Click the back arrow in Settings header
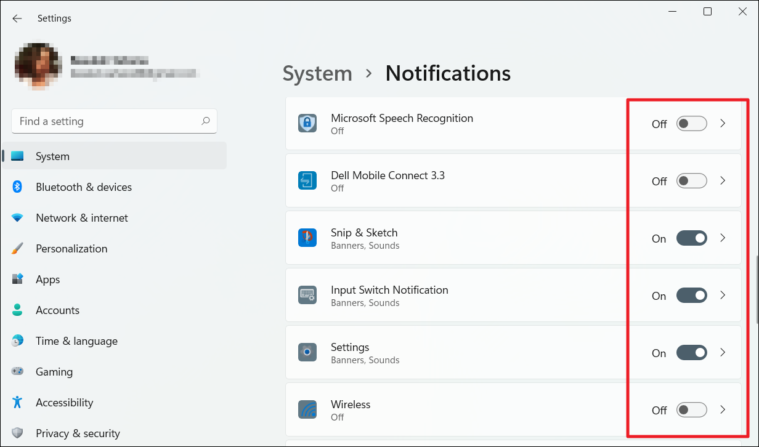 click(17, 18)
